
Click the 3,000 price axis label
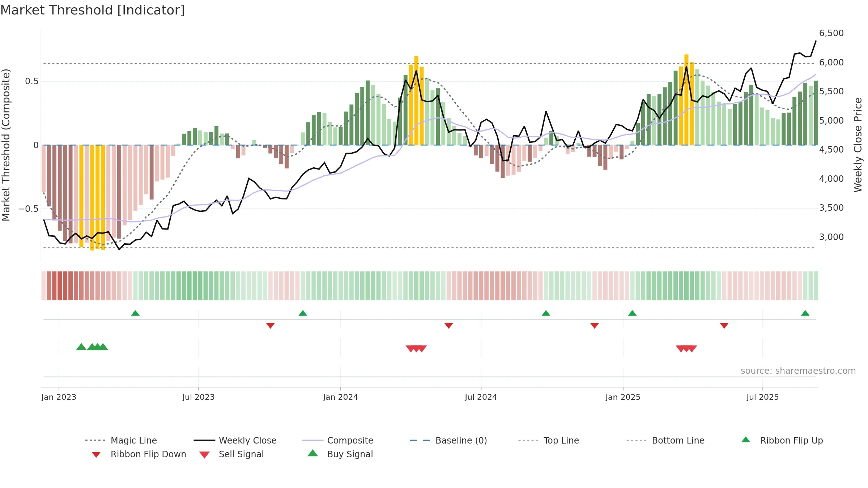pyautogui.click(x=831, y=237)
